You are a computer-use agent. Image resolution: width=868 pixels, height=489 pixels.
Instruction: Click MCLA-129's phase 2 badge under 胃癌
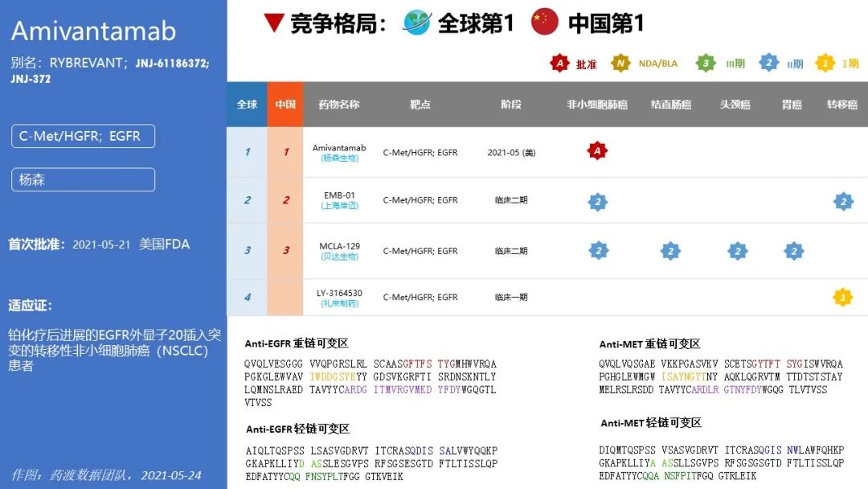(x=793, y=251)
